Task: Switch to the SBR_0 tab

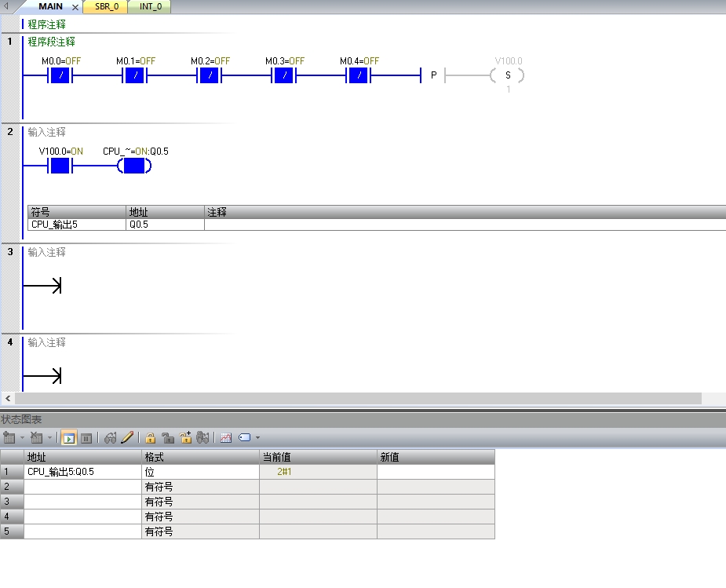Action: click(x=107, y=6)
